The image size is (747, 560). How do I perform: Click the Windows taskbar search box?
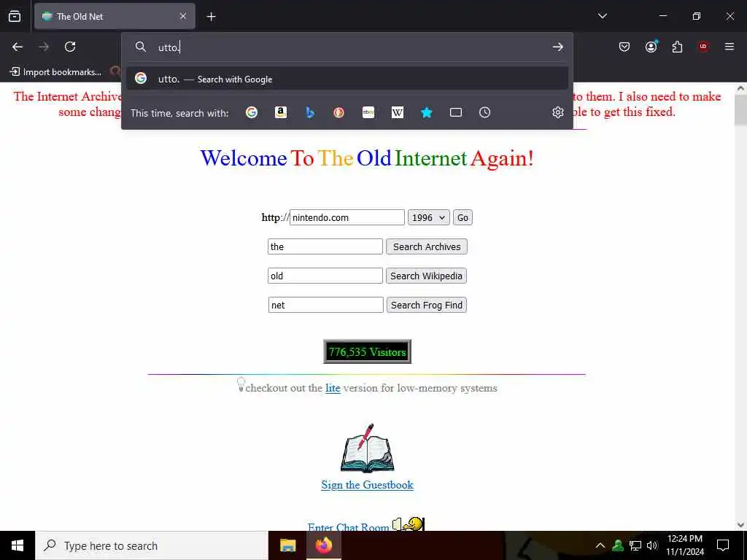click(152, 545)
